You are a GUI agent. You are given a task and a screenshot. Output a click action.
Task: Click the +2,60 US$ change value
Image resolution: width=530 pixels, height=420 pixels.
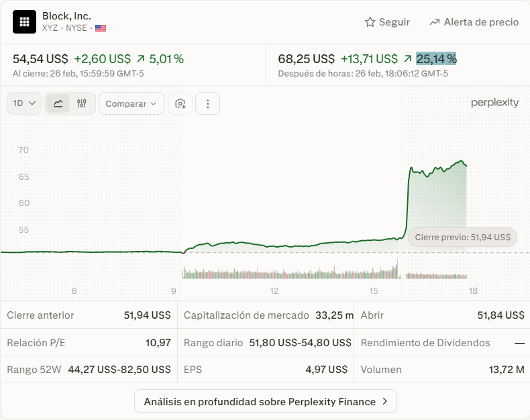(103, 59)
